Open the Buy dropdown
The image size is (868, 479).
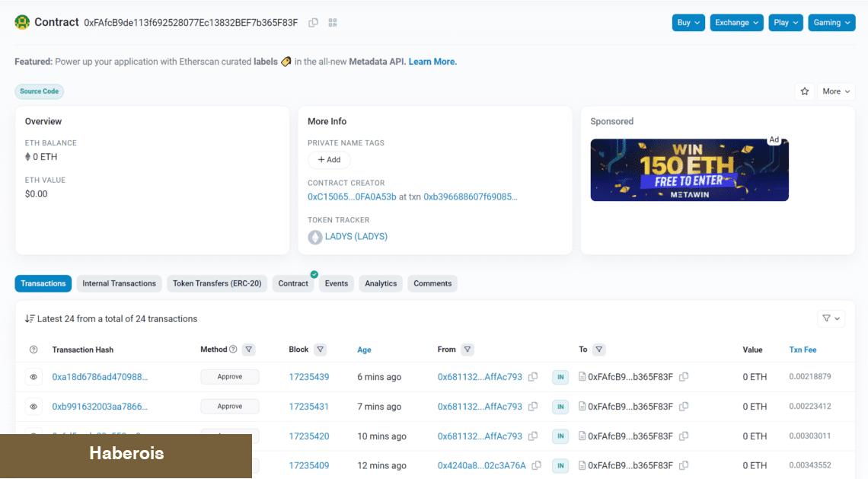tap(688, 23)
